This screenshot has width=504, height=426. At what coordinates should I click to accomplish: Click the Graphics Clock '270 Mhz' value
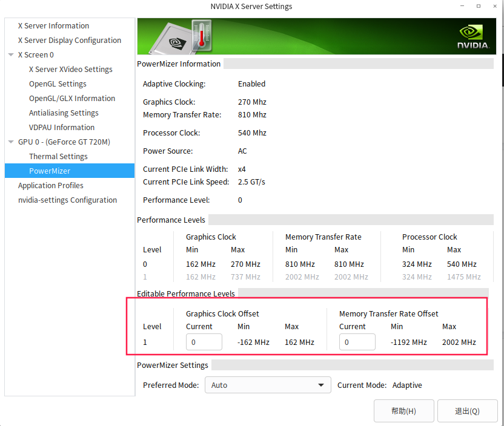[252, 102]
